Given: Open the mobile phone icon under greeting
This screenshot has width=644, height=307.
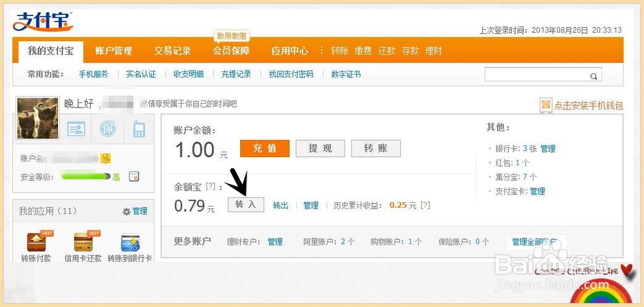Looking at the screenshot, I should click(139, 129).
